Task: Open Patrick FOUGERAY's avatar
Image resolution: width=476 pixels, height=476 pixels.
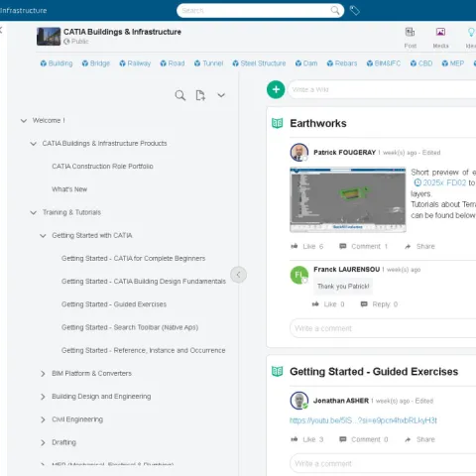Action: [x=299, y=153]
